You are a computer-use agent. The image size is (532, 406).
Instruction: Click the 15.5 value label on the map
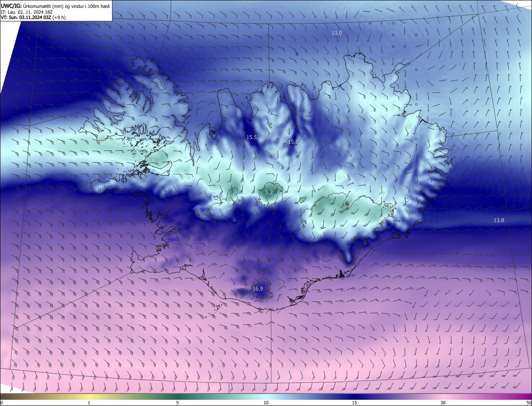pyautogui.click(x=251, y=137)
